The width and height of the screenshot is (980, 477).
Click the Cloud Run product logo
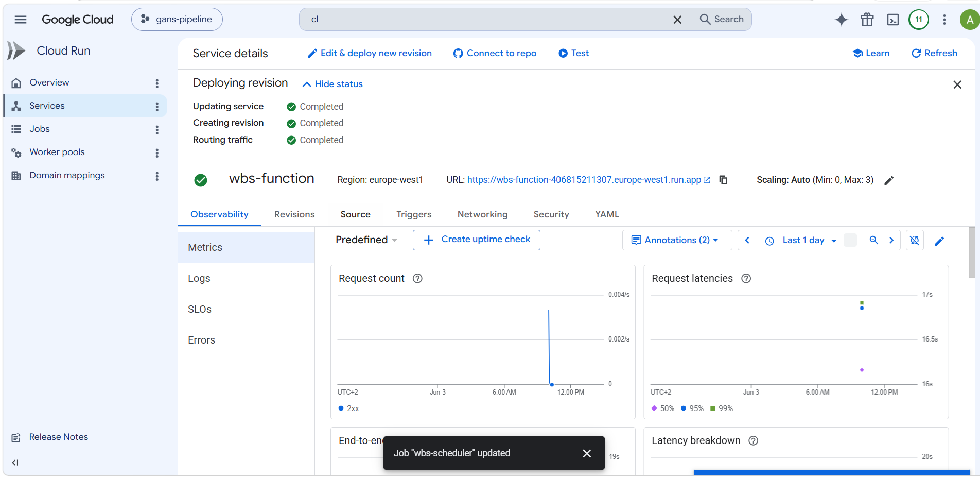tap(16, 50)
